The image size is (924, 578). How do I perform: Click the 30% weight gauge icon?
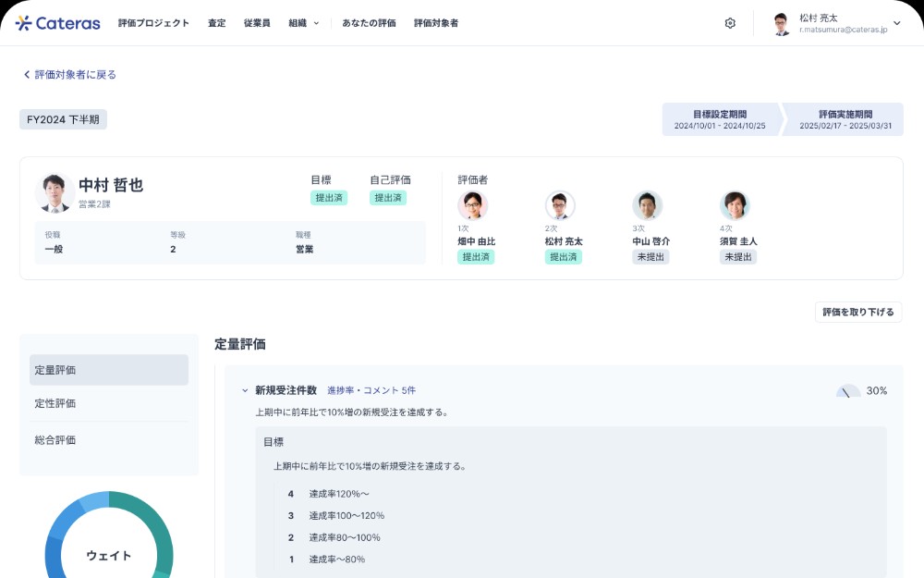pyautogui.click(x=848, y=391)
